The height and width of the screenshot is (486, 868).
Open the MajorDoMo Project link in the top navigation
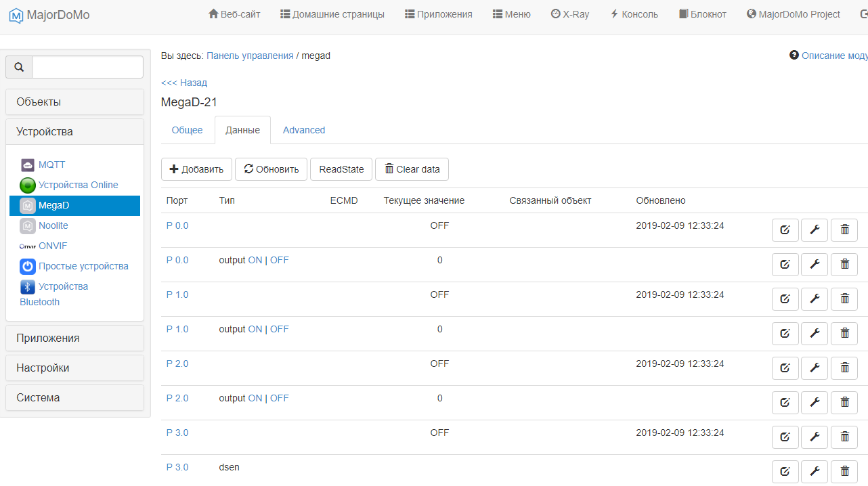[x=794, y=14]
